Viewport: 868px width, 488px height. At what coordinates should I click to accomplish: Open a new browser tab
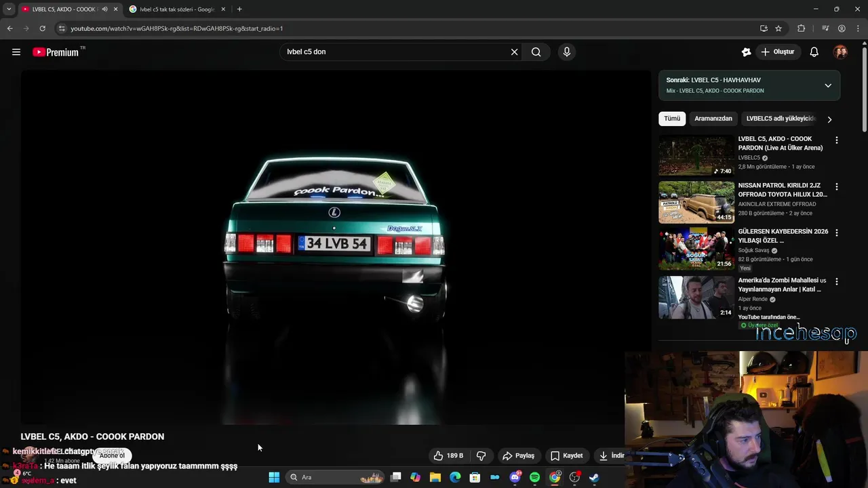coord(239,9)
